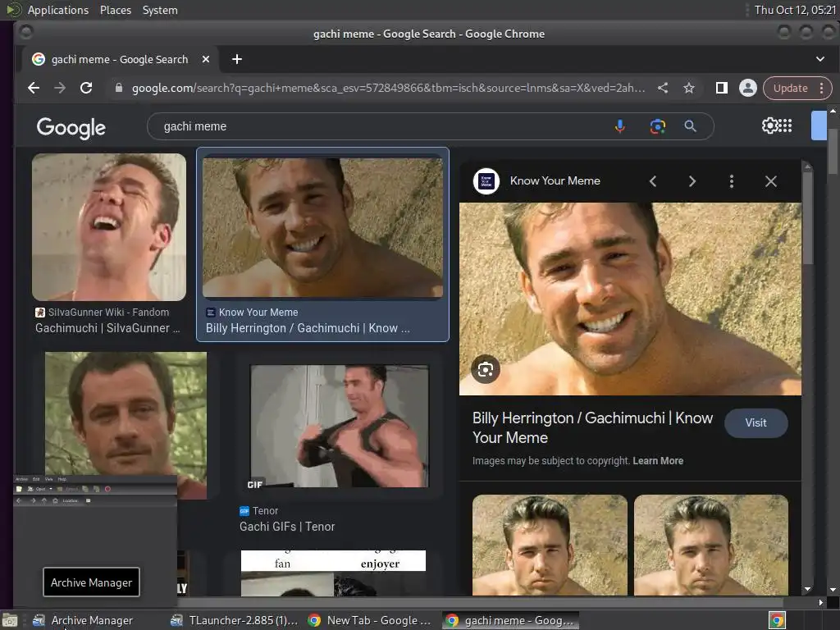
Task: Open the Learn More copyright link
Action: click(x=657, y=461)
